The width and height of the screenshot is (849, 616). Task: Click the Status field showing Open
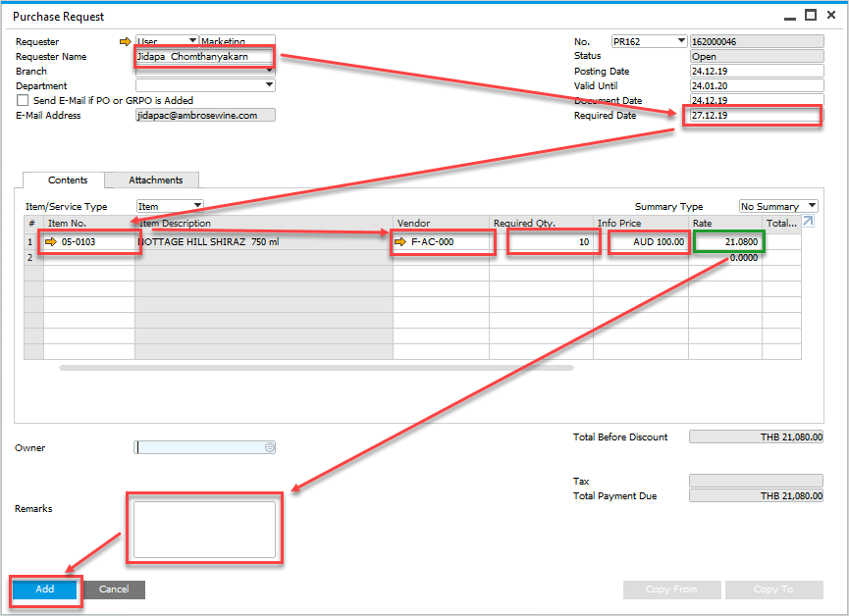pos(757,56)
